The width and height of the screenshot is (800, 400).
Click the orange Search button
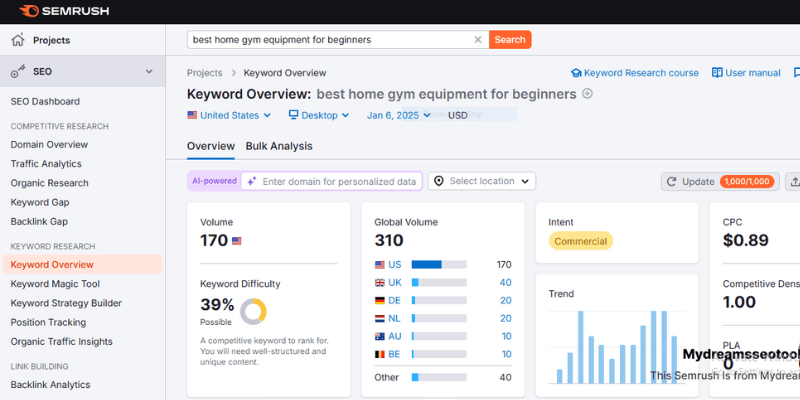pyautogui.click(x=510, y=40)
